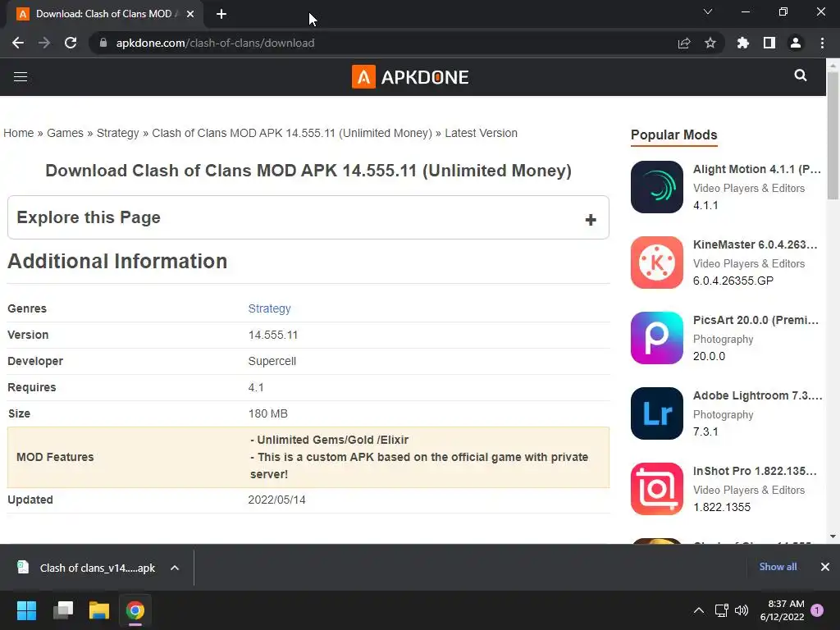Open a new browser tab
840x630 pixels.
(221, 14)
